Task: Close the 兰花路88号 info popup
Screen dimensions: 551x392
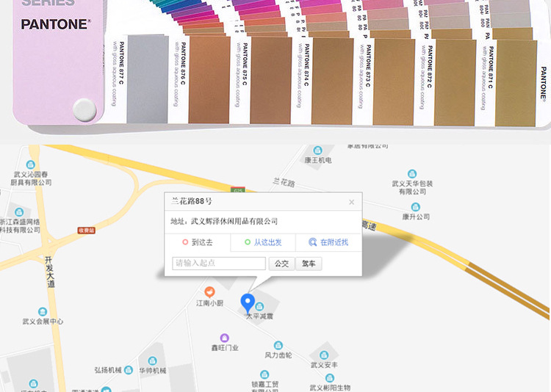Action: (x=351, y=202)
